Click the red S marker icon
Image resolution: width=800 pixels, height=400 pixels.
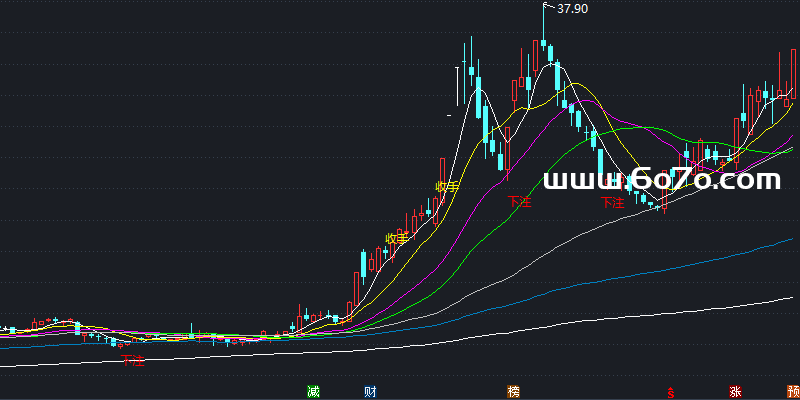672,392
